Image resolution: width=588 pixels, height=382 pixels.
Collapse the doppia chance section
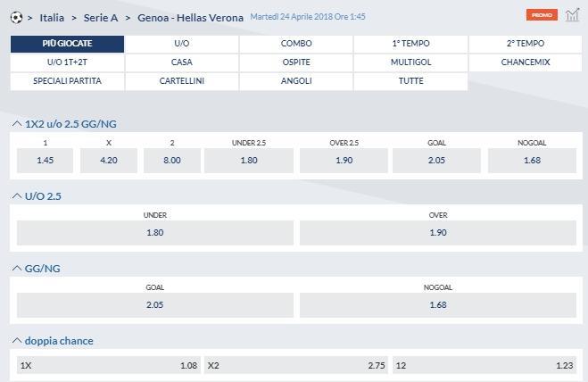17,341
